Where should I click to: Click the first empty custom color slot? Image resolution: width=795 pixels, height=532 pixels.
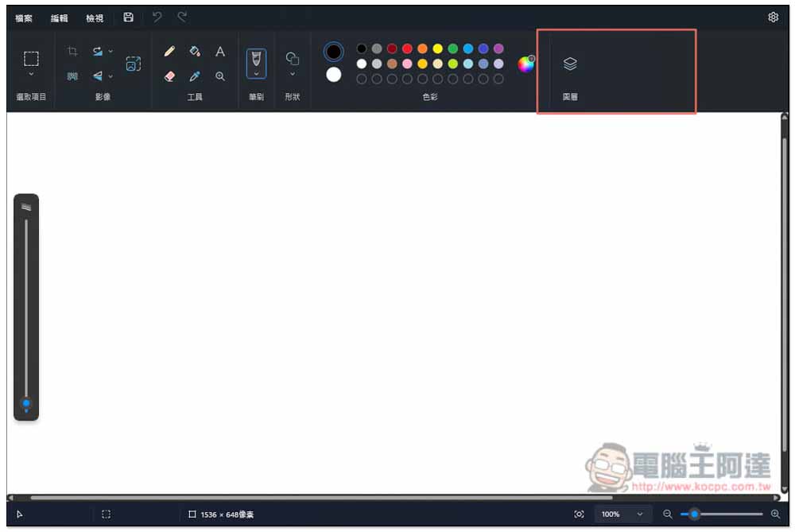[362, 79]
